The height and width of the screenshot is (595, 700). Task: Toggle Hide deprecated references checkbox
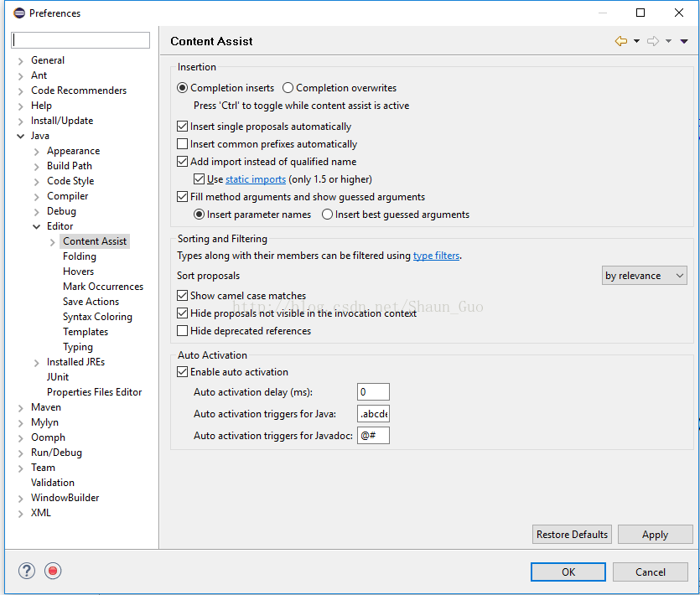point(182,331)
